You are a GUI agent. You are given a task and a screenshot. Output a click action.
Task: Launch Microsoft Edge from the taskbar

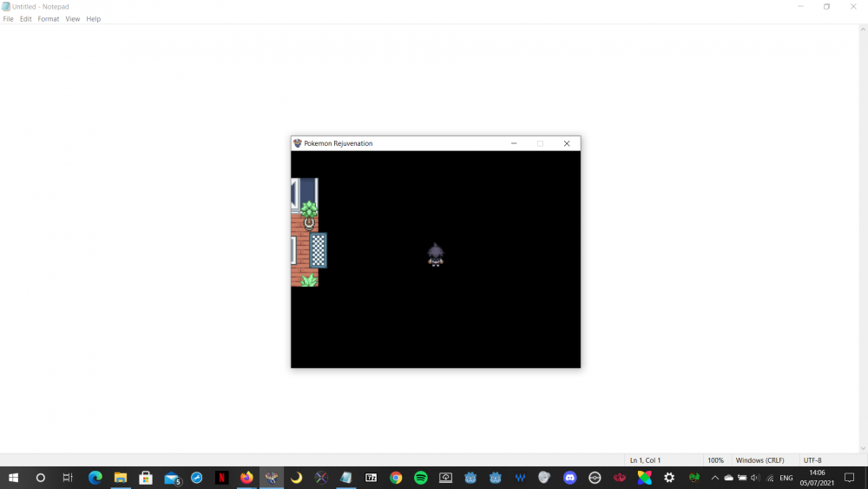95,478
